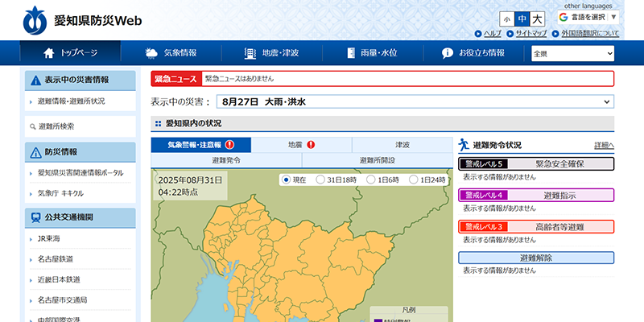Open the 名古屋市交通局 link
This screenshot has height=322, width=644.
62,300
